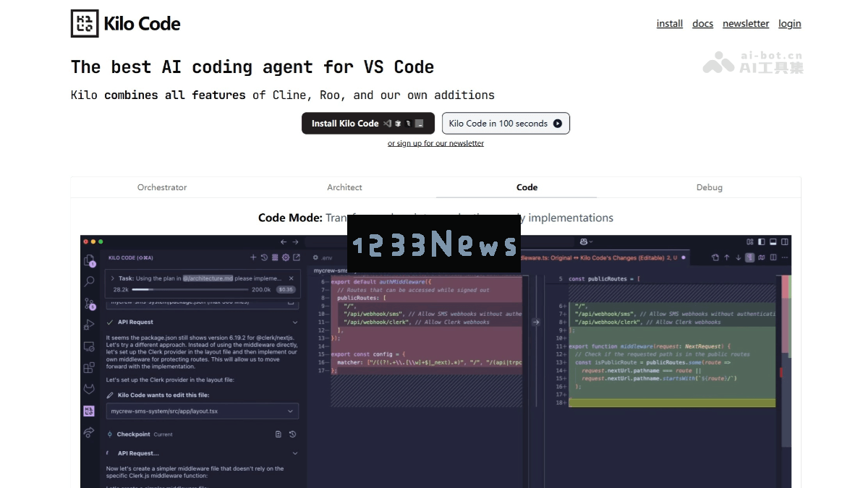Switch to the Architect tab
Image resolution: width=868 pixels, height=488 pixels.
click(x=344, y=187)
